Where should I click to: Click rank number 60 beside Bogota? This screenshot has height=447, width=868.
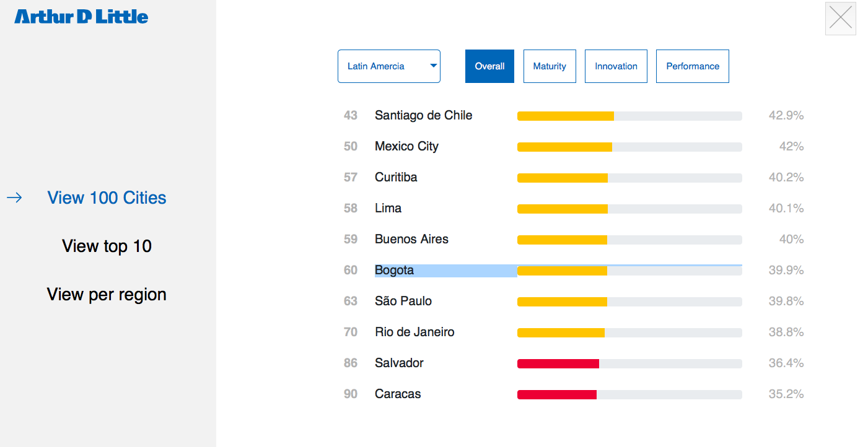(x=351, y=270)
